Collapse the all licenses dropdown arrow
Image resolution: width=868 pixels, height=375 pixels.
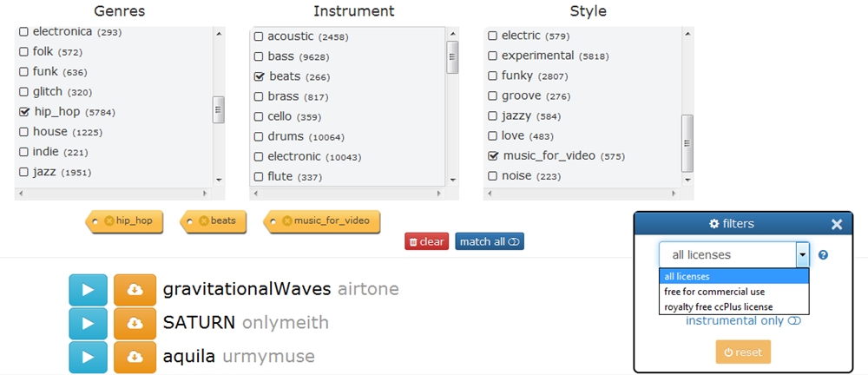[x=802, y=255]
